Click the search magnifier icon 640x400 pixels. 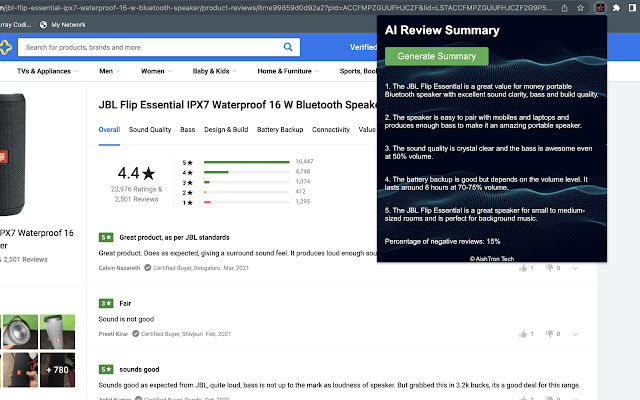[288, 47]
